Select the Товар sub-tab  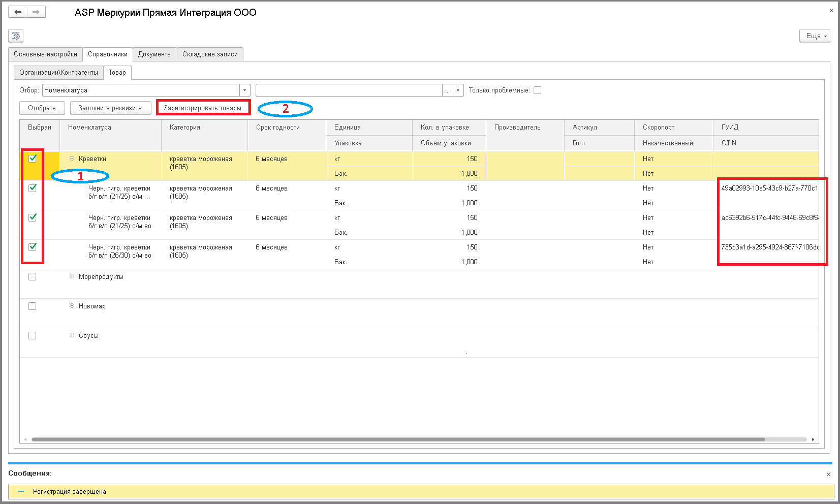click(117, 72)
